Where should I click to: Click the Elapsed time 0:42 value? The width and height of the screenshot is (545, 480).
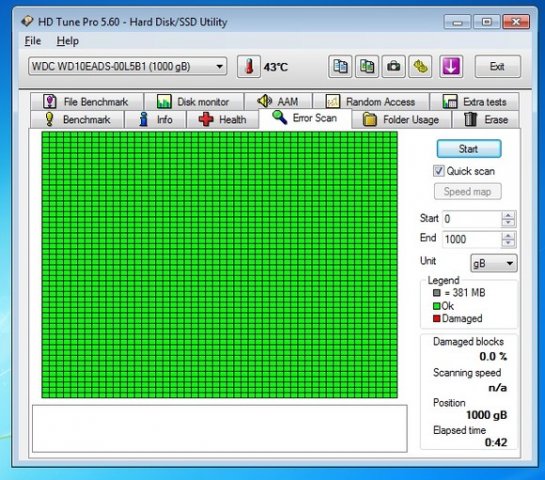pos(496,442)
